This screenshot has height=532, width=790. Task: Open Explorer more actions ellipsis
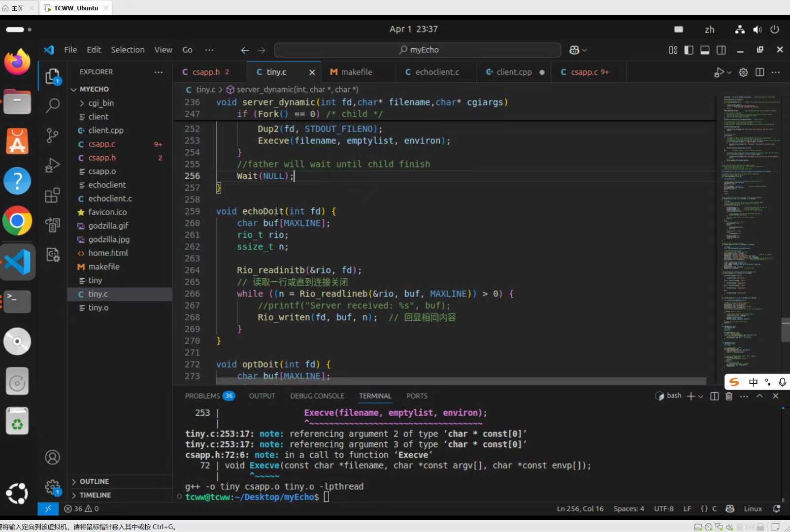pos(159,72)
